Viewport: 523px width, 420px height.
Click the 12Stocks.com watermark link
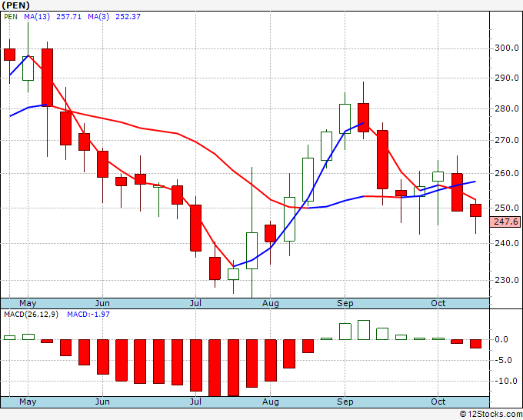click(491, 415)
